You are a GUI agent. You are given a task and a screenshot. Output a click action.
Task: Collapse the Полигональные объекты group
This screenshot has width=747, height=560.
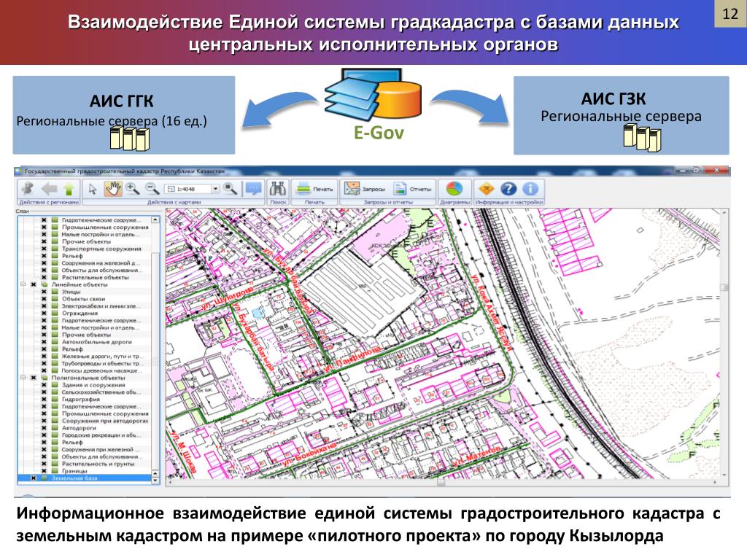click(23, 378)
